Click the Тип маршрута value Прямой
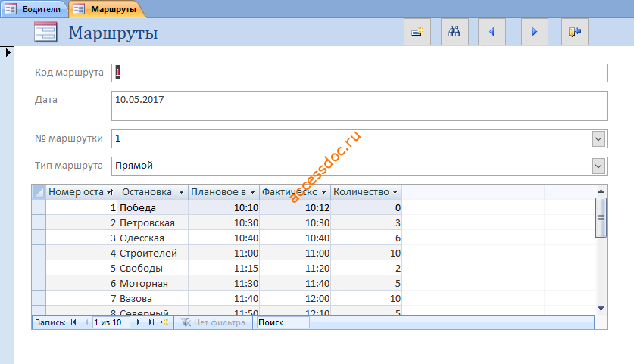The width and height of the screenshot is (634, 364). click(x=134, y=166)
